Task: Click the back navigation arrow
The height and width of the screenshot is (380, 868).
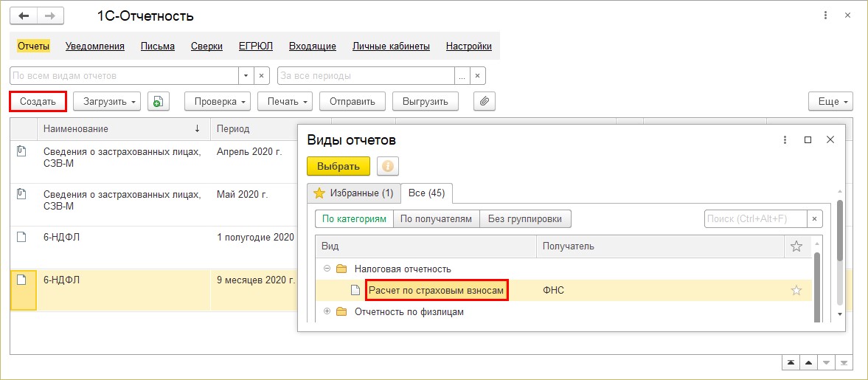Action: 24,17
